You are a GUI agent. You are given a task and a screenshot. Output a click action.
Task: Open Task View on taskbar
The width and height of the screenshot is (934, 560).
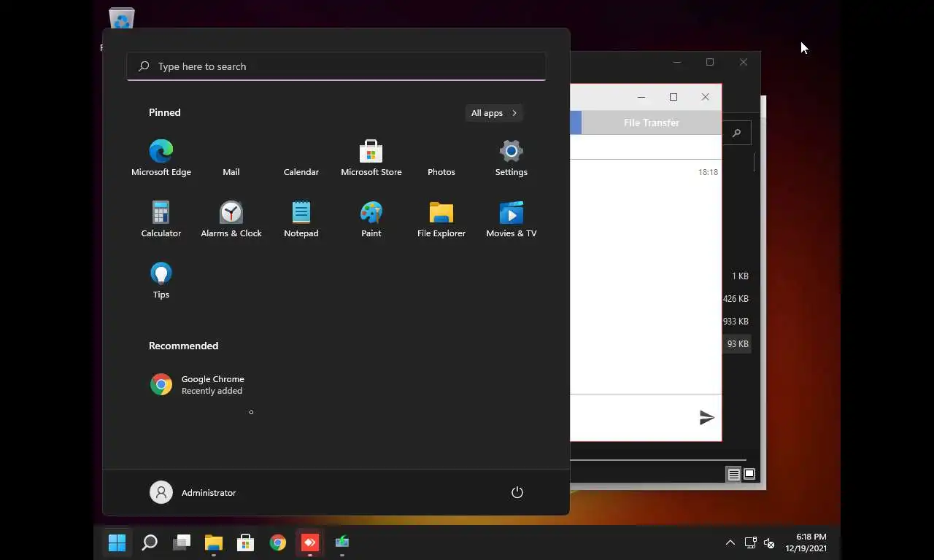coord(182,542)
